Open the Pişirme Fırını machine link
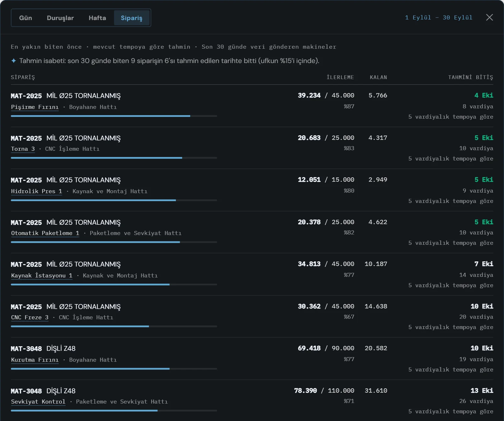 [x=35, y=107]
